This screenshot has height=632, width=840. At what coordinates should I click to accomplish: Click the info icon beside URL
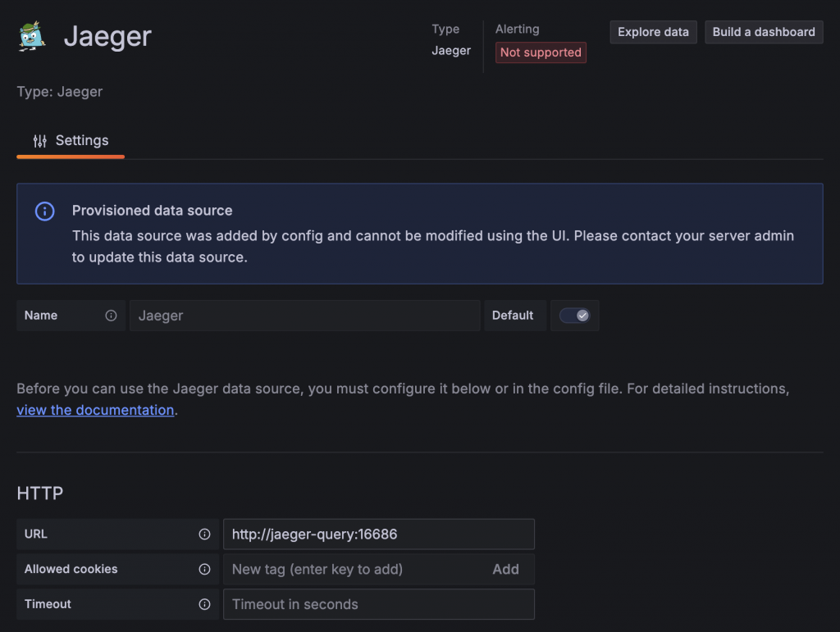204,534
